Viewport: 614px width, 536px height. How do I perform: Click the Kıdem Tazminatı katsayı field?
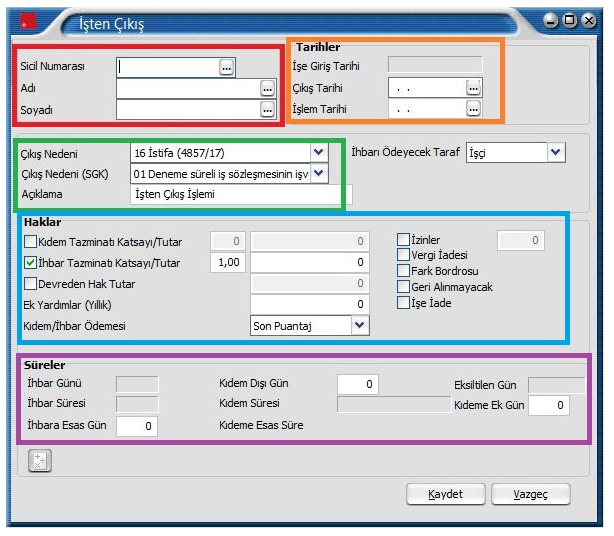(x=228, y=241)
